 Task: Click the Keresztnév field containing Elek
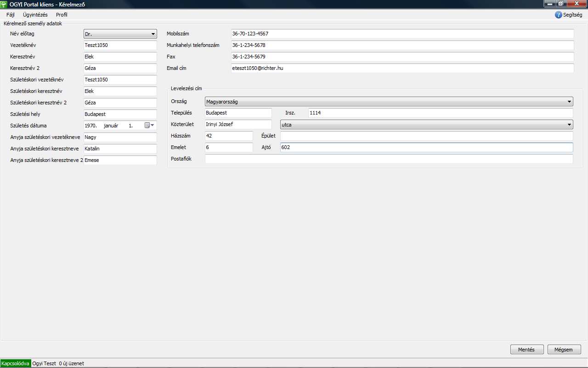120,57
